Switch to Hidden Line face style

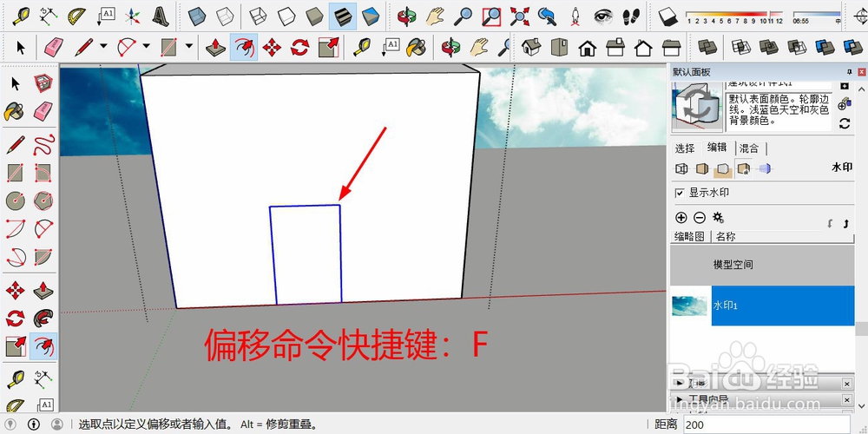(x=286, y=16)
